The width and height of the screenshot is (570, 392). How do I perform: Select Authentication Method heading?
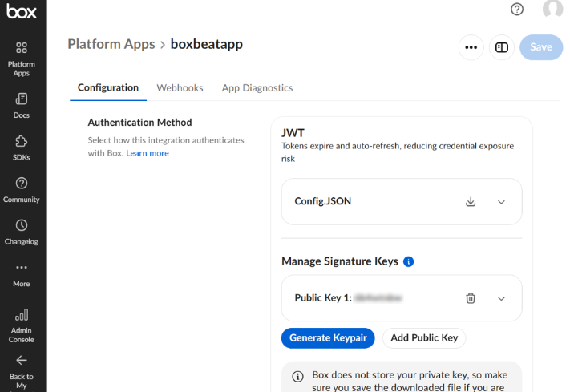tap(140, 123)
